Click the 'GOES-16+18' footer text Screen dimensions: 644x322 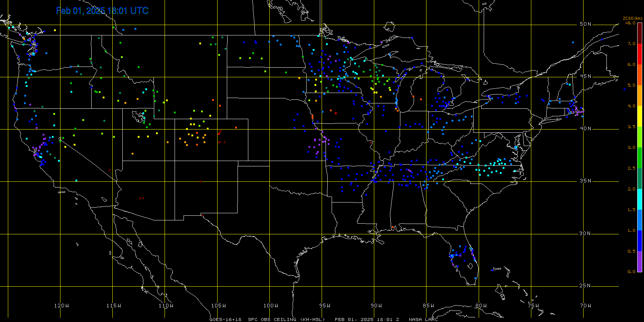tap(225, 319)
